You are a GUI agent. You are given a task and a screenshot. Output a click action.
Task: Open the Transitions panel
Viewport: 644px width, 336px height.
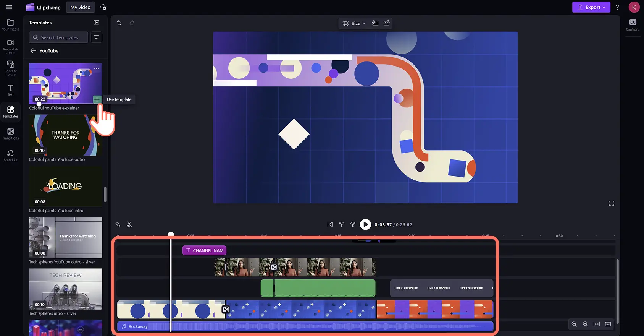(x=10, y=134)
